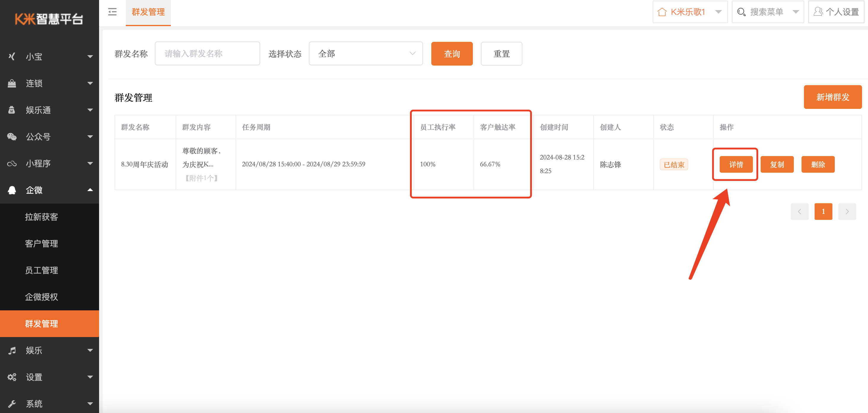The height and width of the screenshot is (413, 868).
Task: Expand the 连锁 sidebar menu
Action: 50,83
